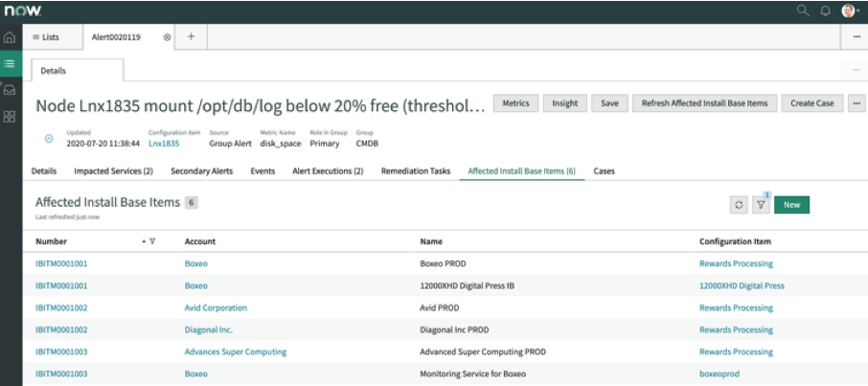This screenshot has width=868, height=386.
Task: Open IBITM0001002 in Diagonal Inc PROD row
Action: [61, 329]
